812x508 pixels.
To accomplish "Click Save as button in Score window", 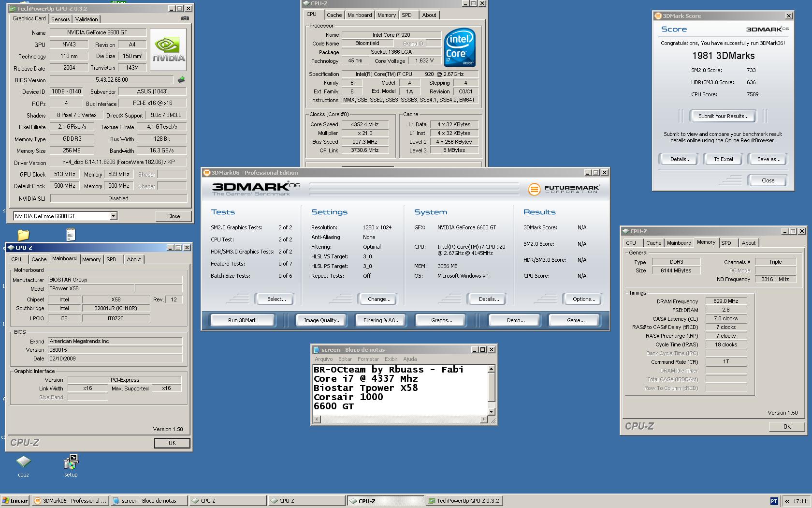I will pos(768,159).
